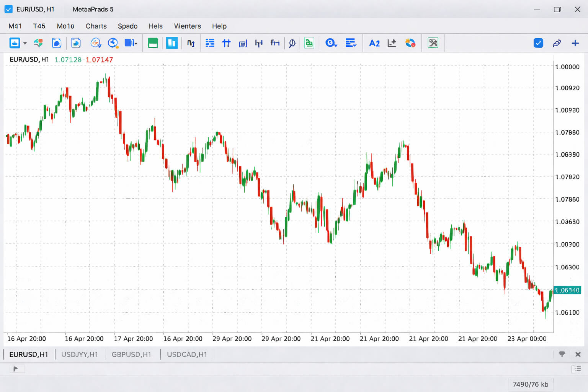Toggle the checkbox beside EUR/USD title

click(8, 9)
